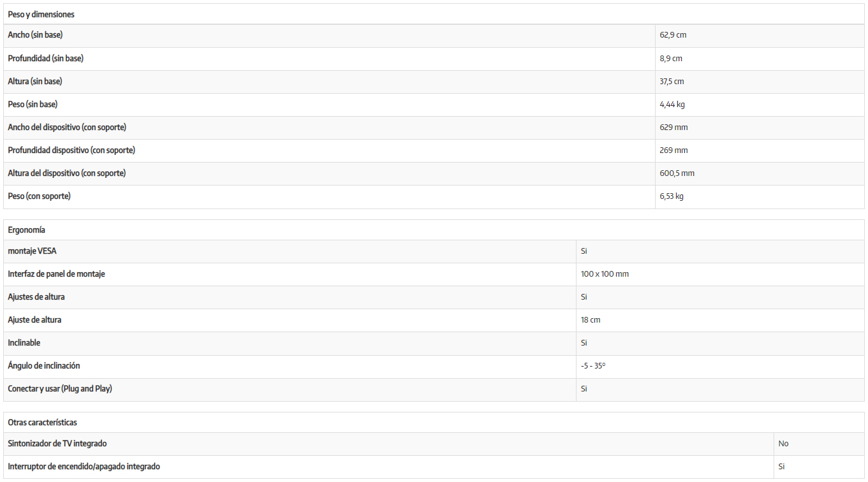
Task: Click the Sintonizador de TV integrado label
Action: [x=57, y=443]
